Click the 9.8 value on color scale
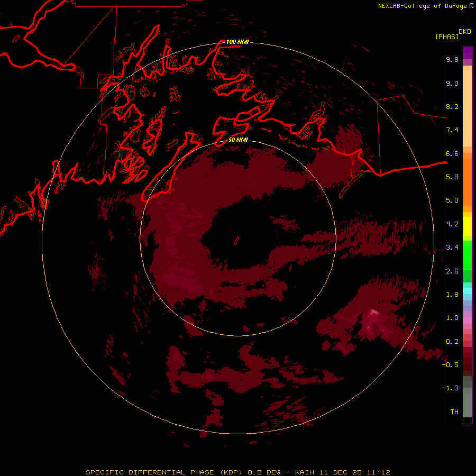The image size is (476, 476). click(452, 59)
